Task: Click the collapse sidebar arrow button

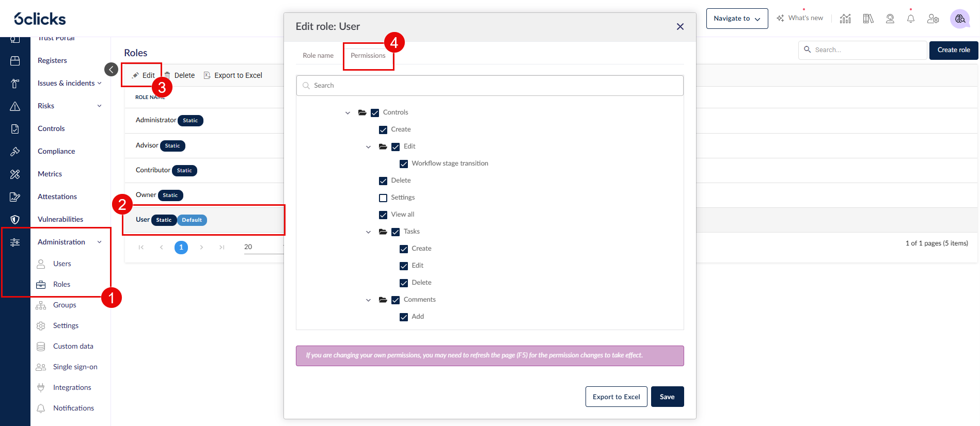Action: [111, 69]
